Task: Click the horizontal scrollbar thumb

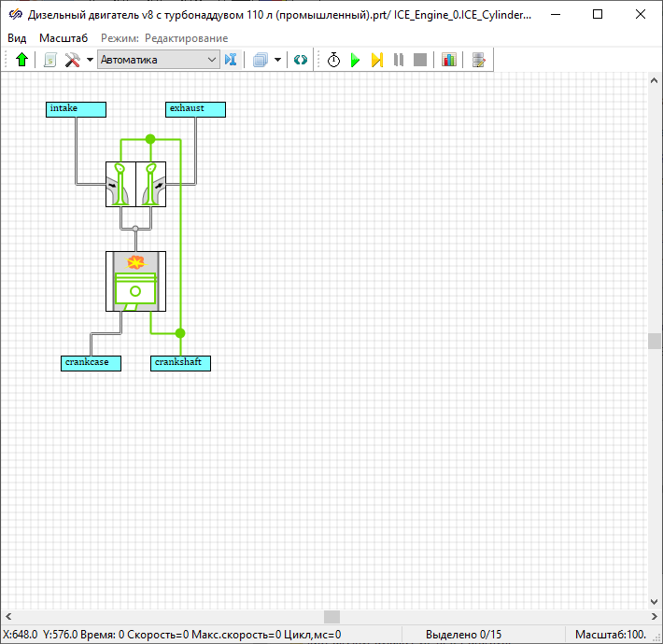Action: coord(331,617)
